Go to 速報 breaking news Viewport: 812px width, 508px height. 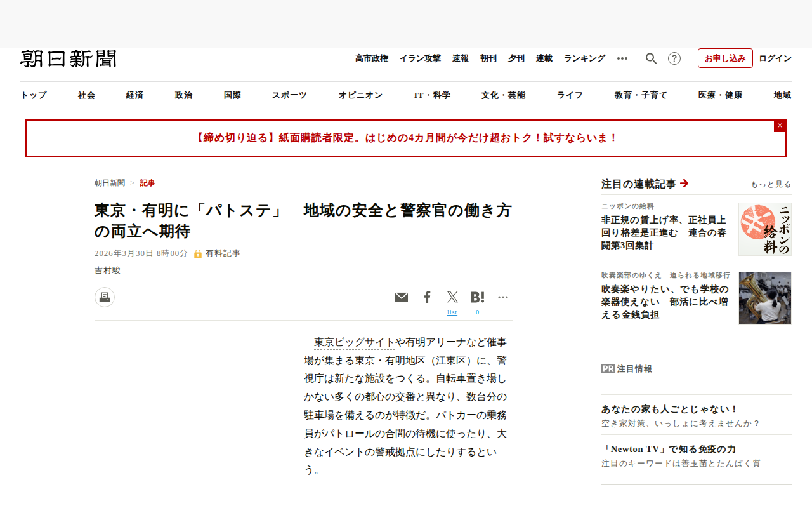[x=461, y=58]
